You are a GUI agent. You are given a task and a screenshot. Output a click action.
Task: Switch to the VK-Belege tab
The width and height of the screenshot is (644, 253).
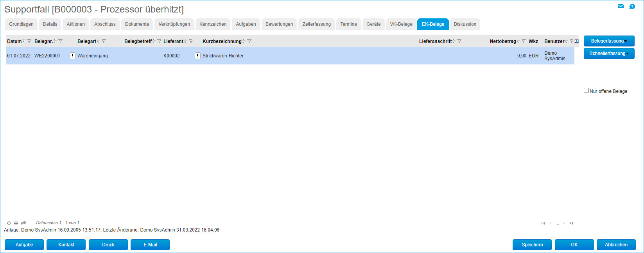tap(401, 24)
